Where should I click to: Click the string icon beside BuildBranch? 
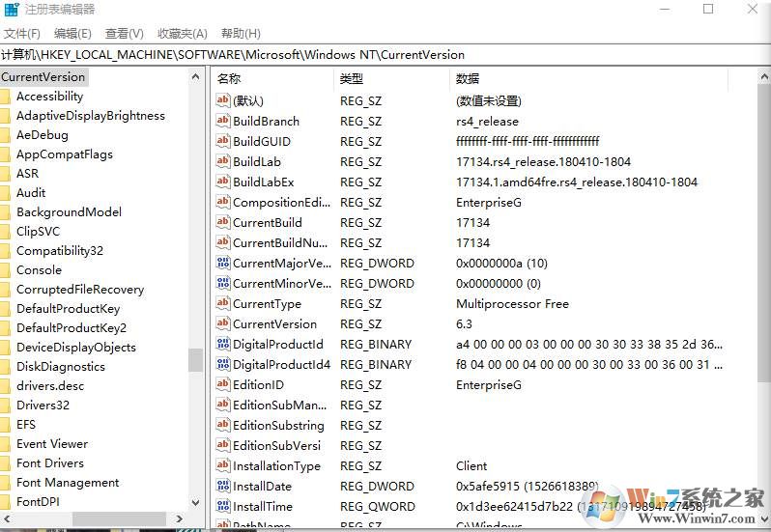click(223, 121)
